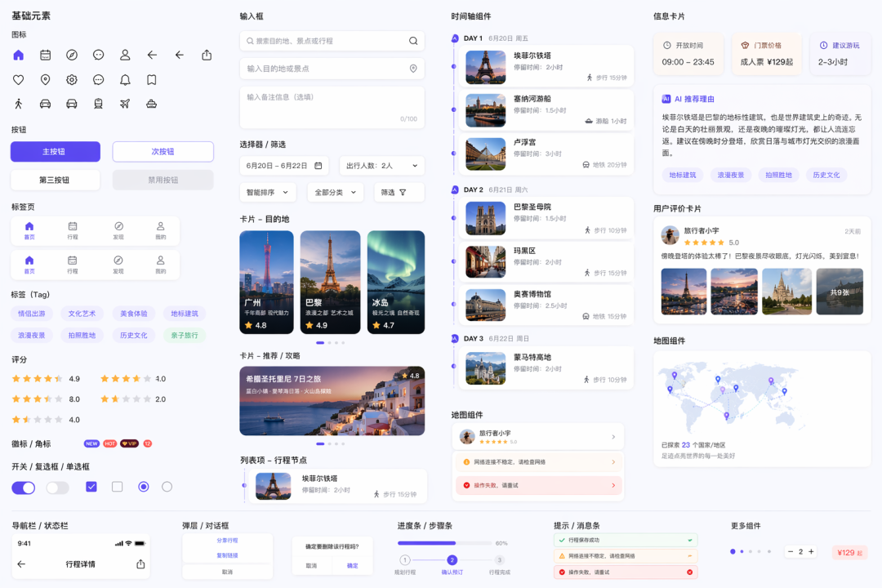The image size is (882, 588).
Task: Check the empty checkbox
Action: pos(117,487)
